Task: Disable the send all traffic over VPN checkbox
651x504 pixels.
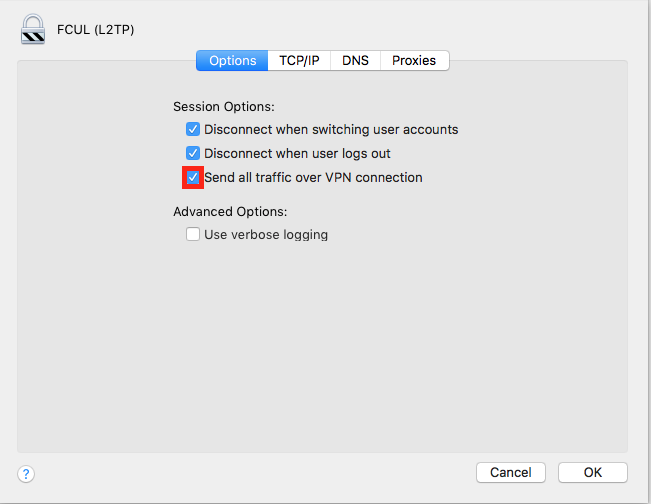Action: [x=193, y=177]
